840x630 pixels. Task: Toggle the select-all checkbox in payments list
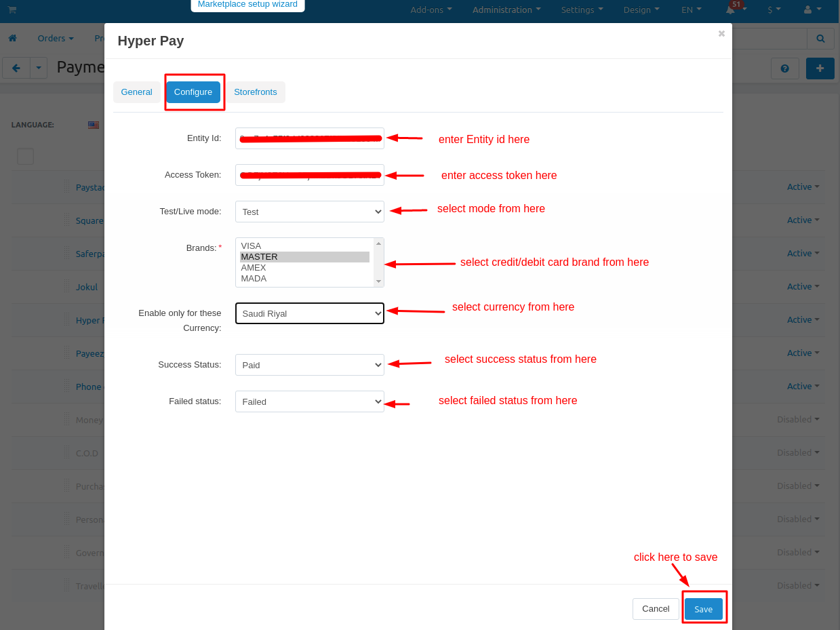[25, 156]
